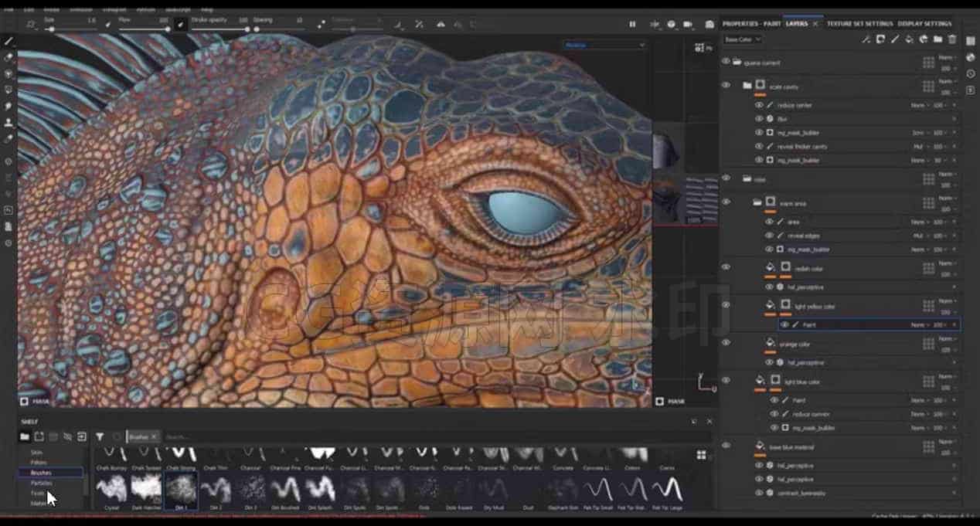
Task: Select Particles category in Shelf list
Action: [42, 483]
